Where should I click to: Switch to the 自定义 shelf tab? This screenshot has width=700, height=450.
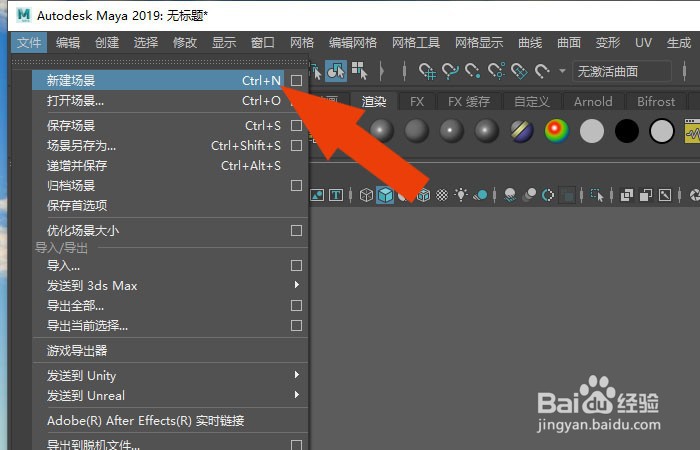[531, 101]
